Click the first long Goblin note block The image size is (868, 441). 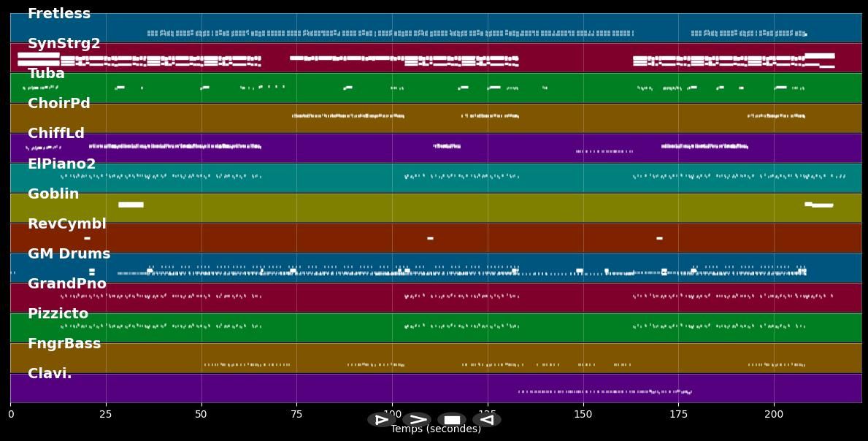(131, 205)
